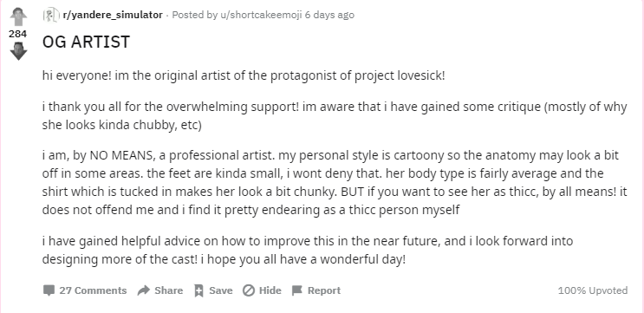Click the circle-slash Hide icon
The height and width of the screenshot is (313, 644).
pyautogui.click(x=249, y=290)
